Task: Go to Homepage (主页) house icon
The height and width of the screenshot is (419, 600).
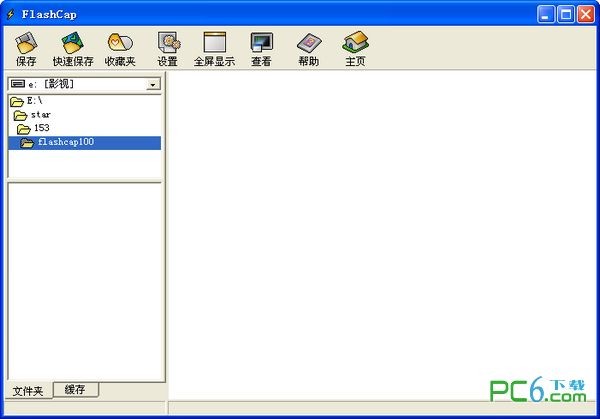Action: pyautogui.click(x=355, y=42)
